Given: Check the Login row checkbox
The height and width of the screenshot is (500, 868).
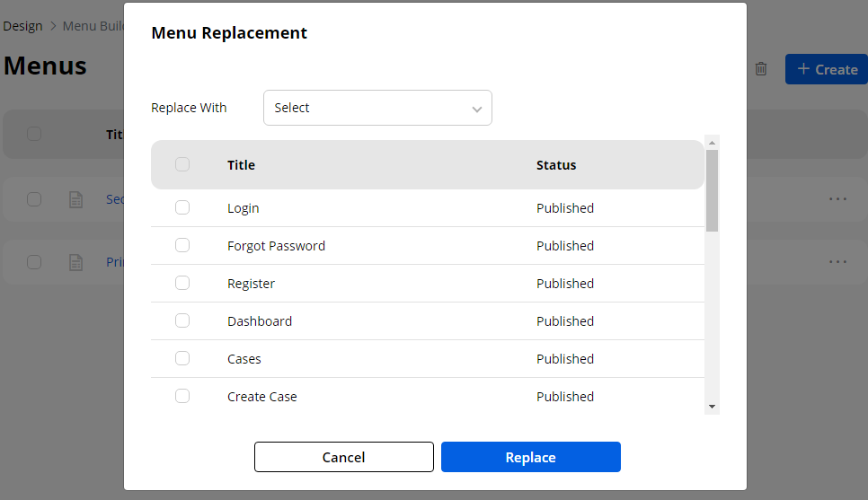Looking at the screenshot, I should coord(182,207).
